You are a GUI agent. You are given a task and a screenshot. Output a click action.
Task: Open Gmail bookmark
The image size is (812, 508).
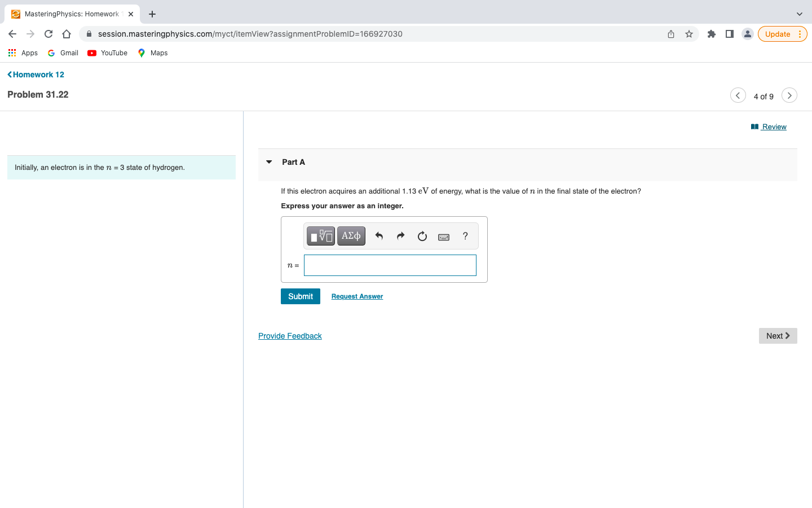point(63,53)
